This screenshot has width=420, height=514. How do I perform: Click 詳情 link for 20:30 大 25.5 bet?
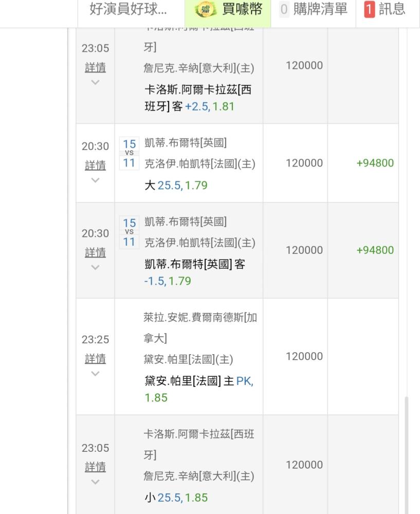(x=96, y=166)
